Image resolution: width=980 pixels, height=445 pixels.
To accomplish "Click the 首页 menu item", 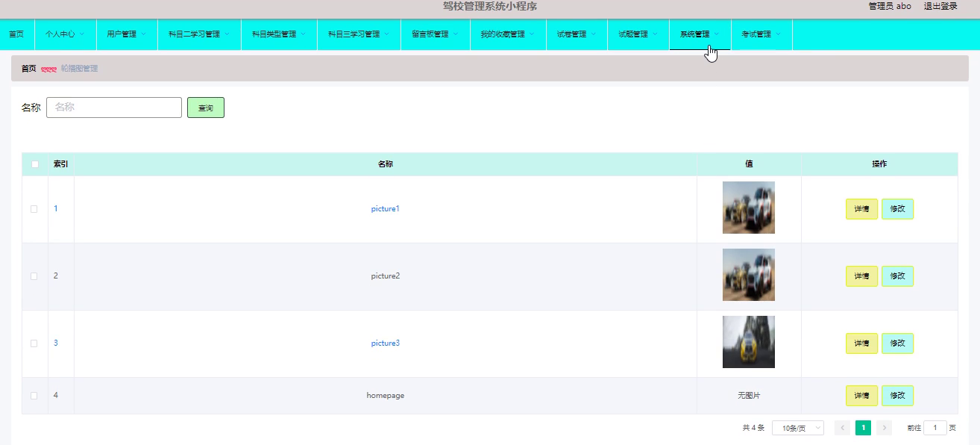I will tap(16, 34).
